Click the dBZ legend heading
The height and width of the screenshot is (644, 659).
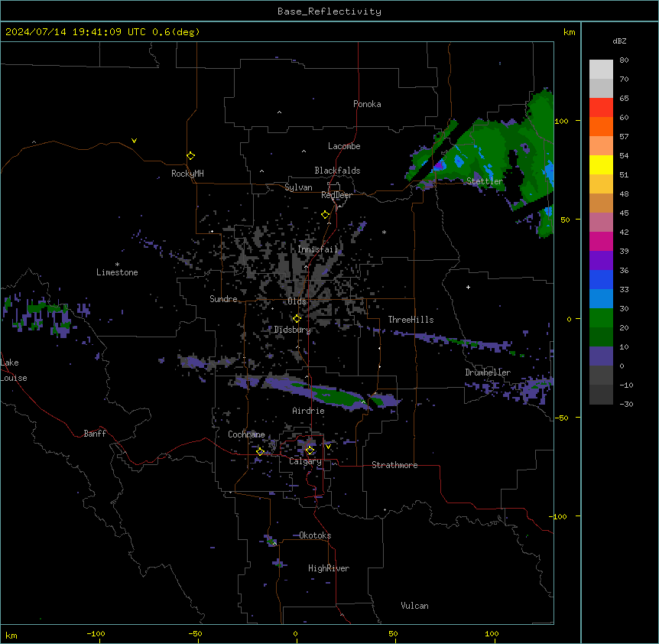[x=619, y=41]
